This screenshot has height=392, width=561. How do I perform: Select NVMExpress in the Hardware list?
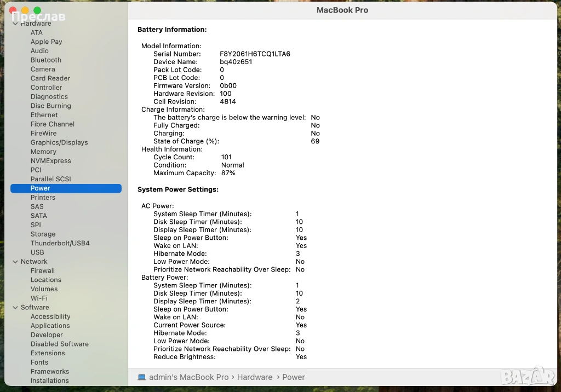tap(51, 161)
